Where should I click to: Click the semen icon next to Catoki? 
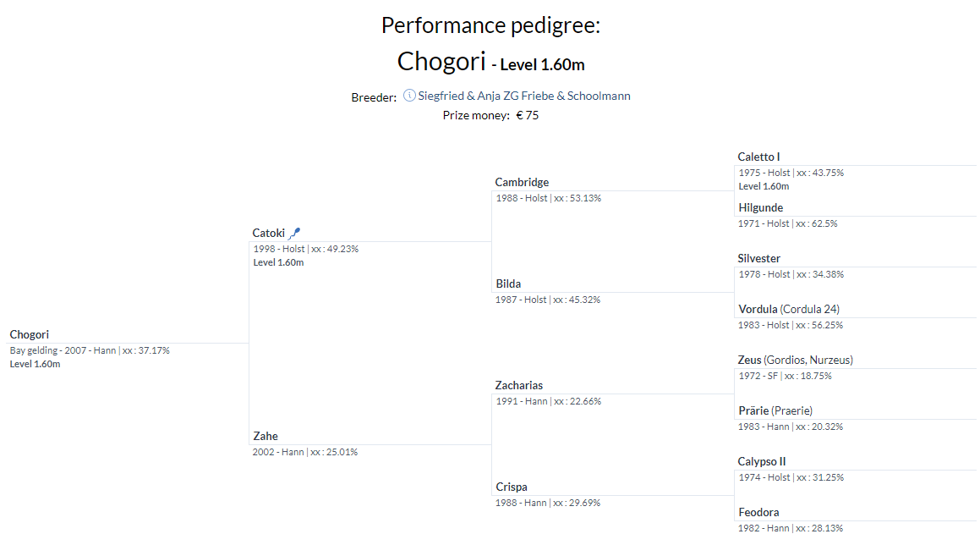coord(294,234)
